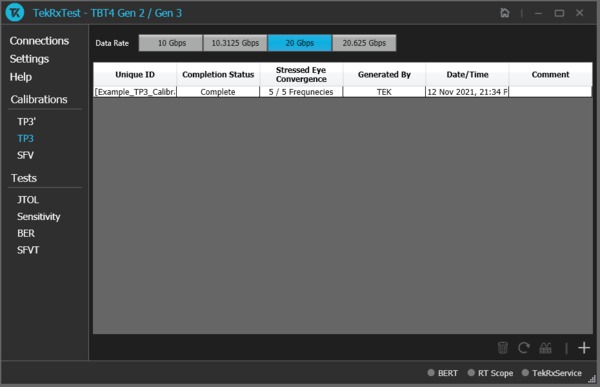
Task: Select the Example_TP3_Calibration table row
Action: pyautogui.click(x=342, y=92)
